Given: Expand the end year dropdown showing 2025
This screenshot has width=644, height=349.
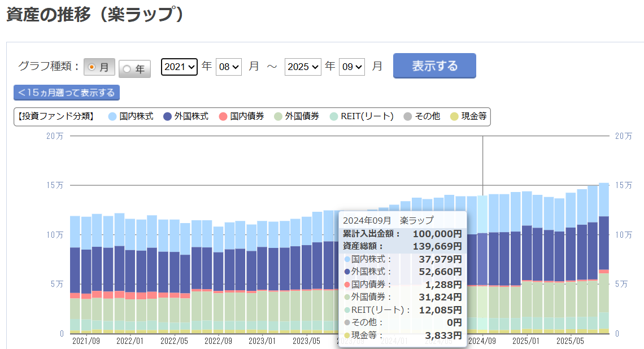Looking at the screenshot, I should [303, 67].
